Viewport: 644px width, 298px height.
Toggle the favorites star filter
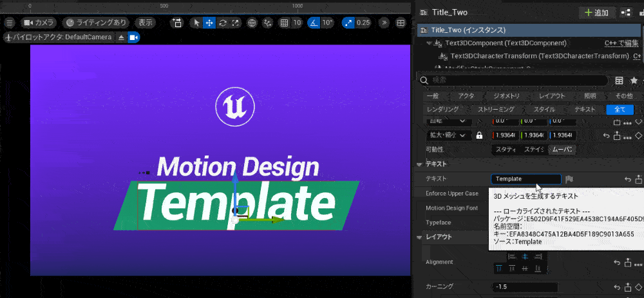pyautogui.click(x=634, y=80)
